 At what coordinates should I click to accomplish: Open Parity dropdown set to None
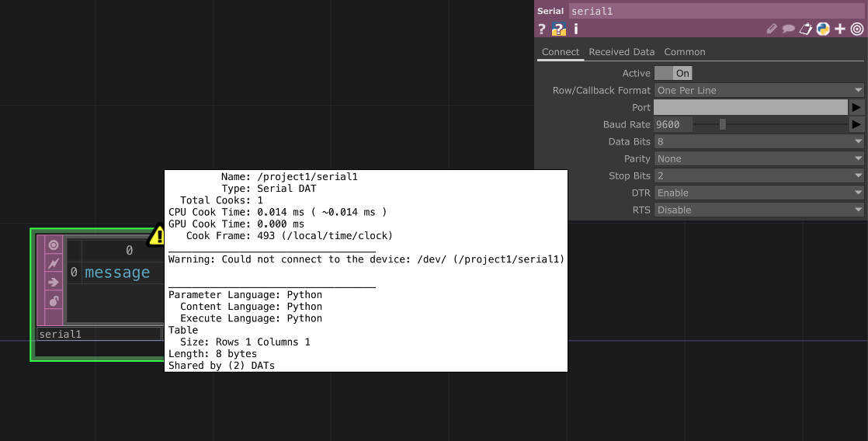[x=759, y=159]
